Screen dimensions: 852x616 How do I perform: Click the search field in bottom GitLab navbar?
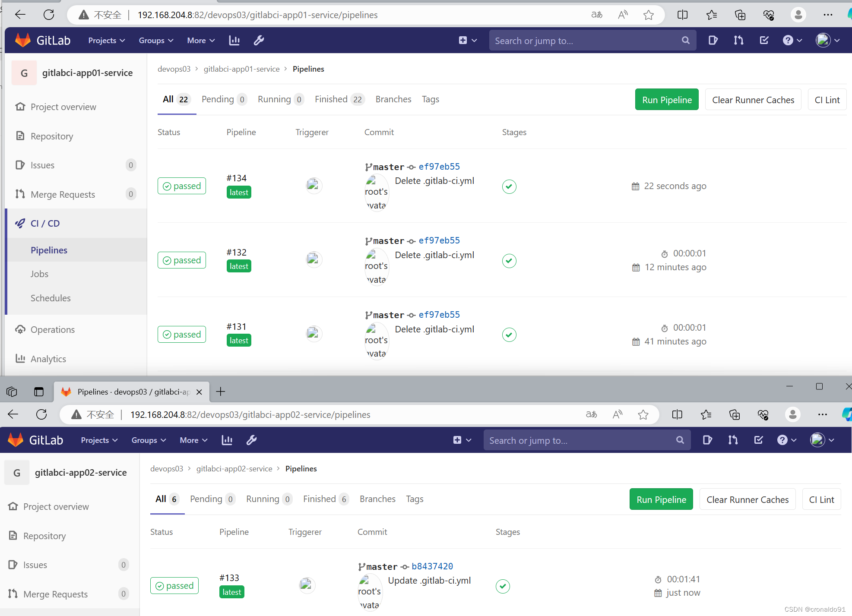tap(579, 440)
